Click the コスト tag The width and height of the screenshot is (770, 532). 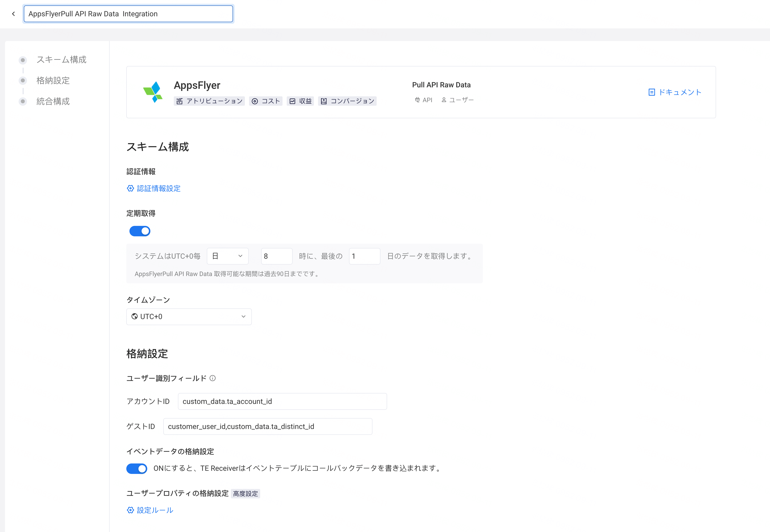point(266,101)
